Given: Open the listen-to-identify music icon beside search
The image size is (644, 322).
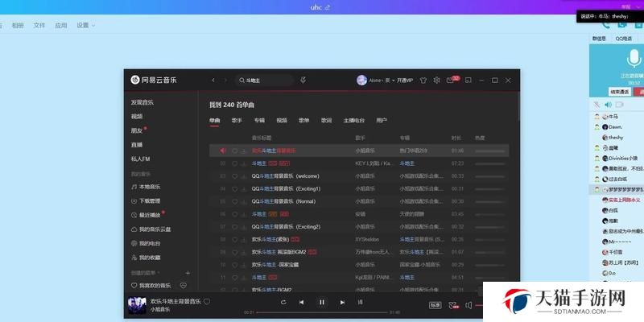Looking at the screenshot, I should coord(303,80).
